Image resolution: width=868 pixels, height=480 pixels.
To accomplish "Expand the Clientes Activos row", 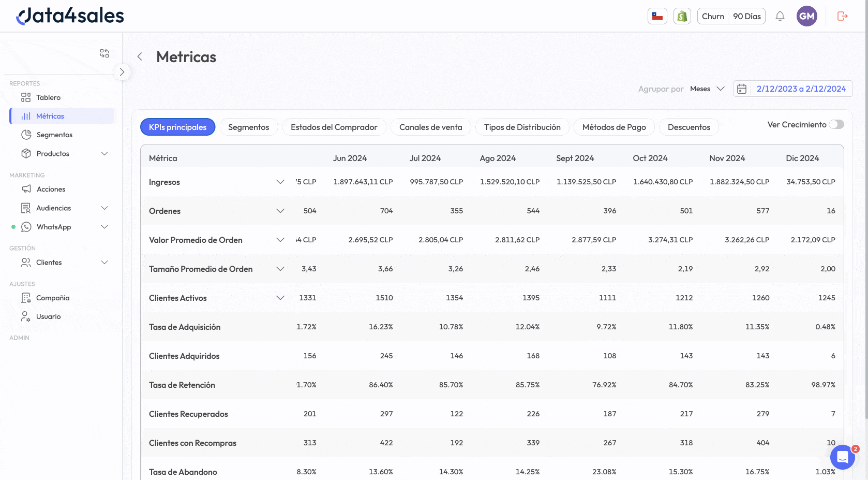I will pyautogui.click(x=280, y=298).
